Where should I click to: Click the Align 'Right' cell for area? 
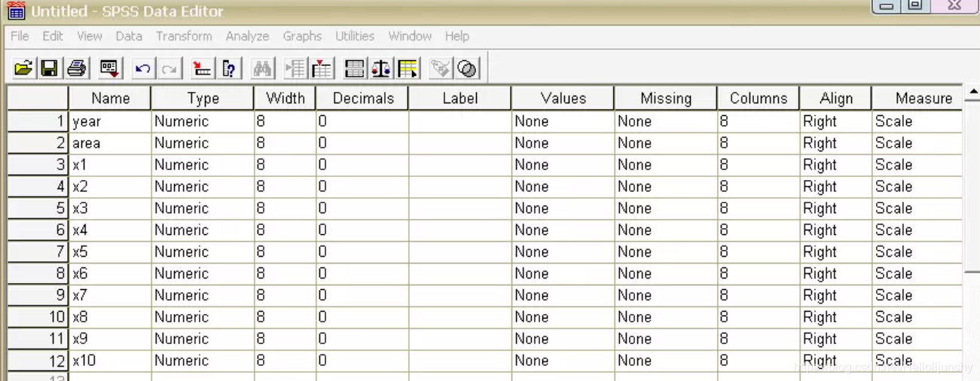[836, 143]
